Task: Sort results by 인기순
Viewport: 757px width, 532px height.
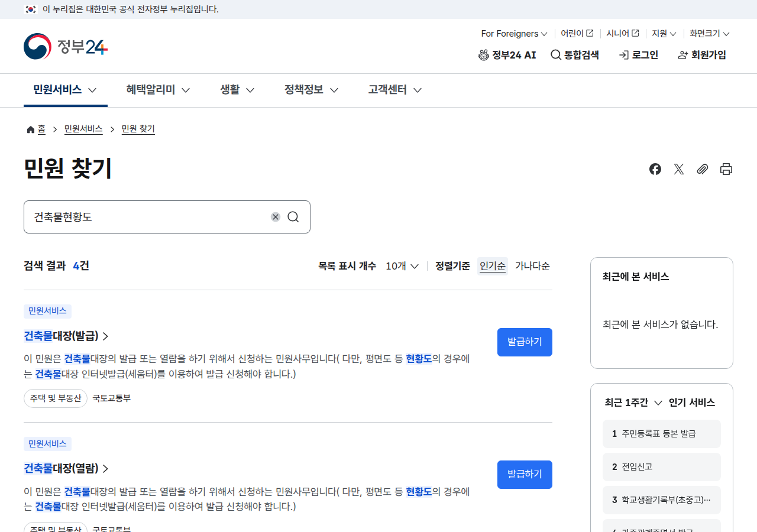Action: (493, 266)
